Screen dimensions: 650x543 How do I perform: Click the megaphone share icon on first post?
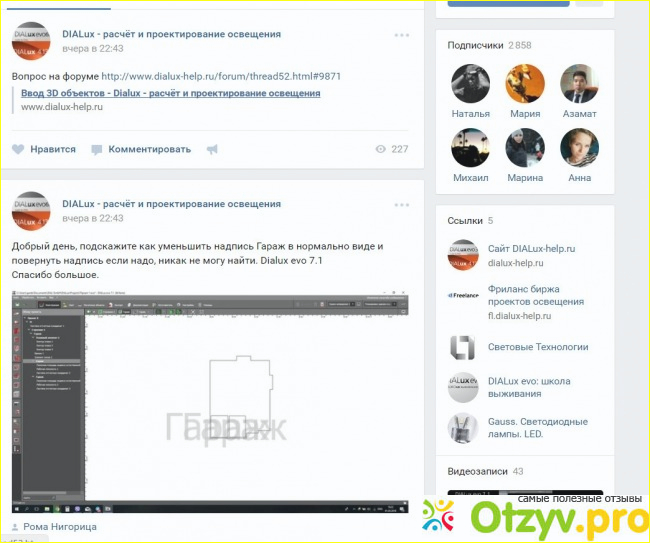coord(211,149)
